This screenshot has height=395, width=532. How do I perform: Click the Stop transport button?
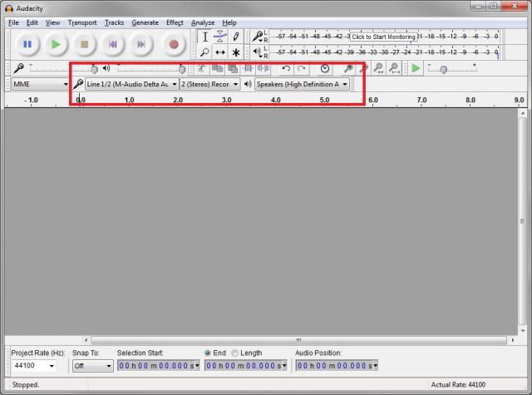tap(84, 44)
